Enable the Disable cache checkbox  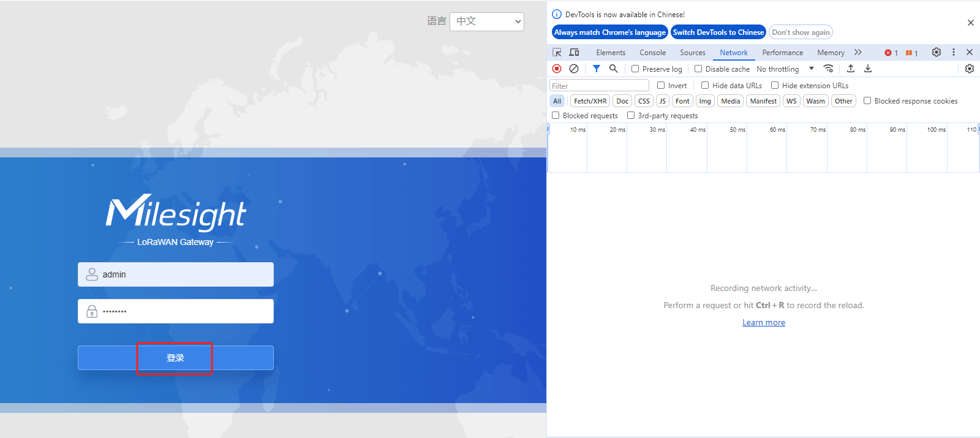click(698, 69)
